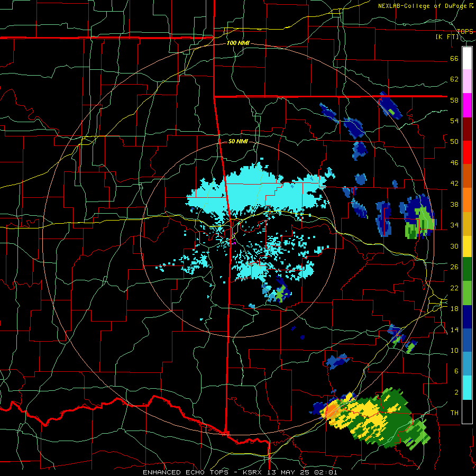
Task: Click the "[K FT]" units label
Action: tap(447, 36)
